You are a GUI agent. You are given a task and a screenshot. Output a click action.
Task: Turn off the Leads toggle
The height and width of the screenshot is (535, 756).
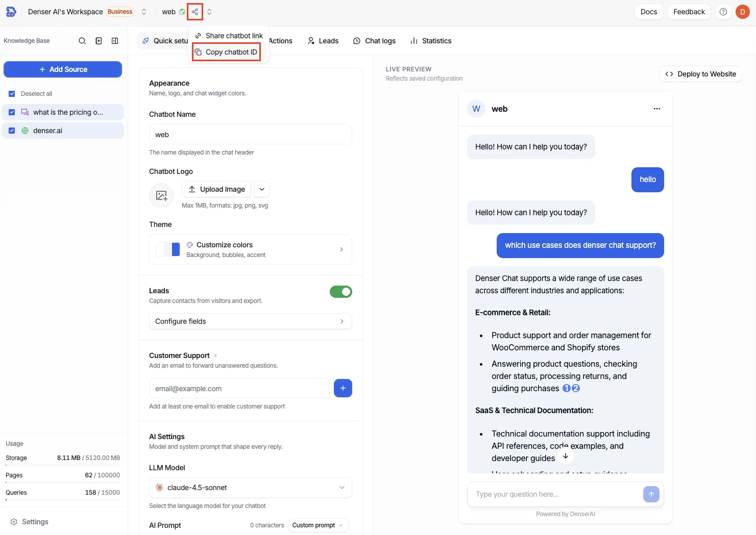(x=341, y=292)
